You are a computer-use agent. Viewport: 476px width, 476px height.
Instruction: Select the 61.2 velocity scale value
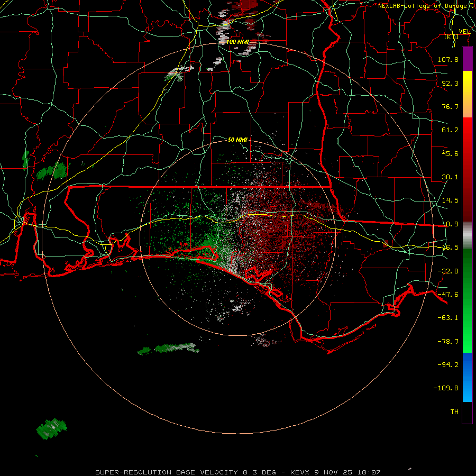450,130
